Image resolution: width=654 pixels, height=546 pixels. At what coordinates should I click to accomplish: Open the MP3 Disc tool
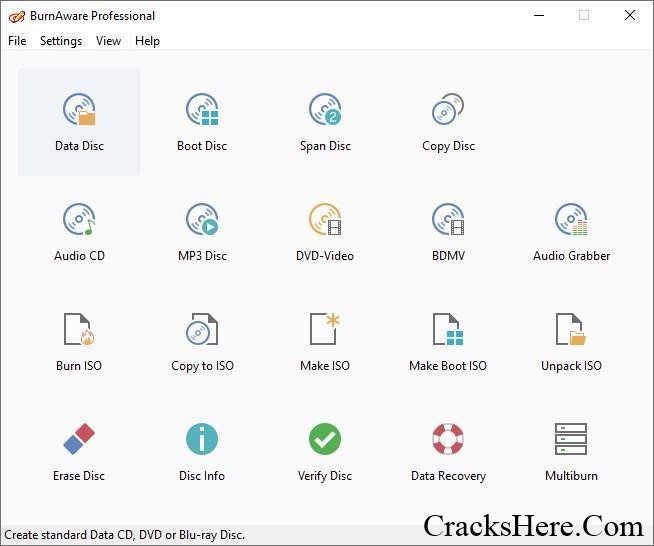click(202, 232)
